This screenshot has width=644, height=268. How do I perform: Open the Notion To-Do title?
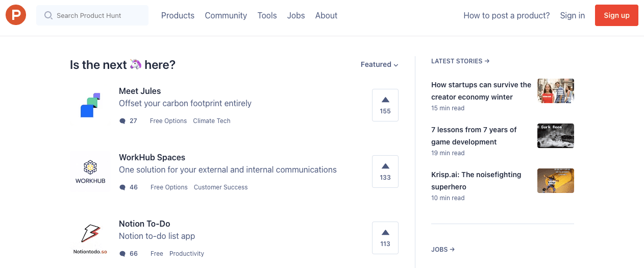point(144,224)
